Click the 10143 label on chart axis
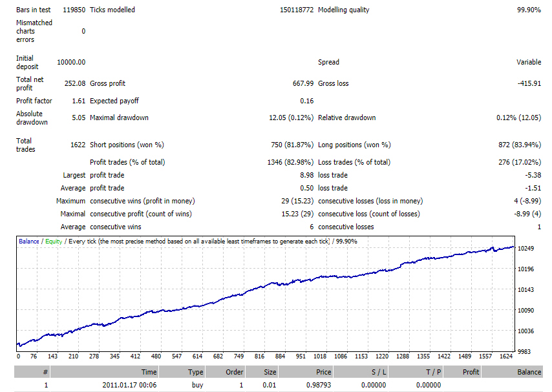 pyautogui.click(x=525, y=290)
